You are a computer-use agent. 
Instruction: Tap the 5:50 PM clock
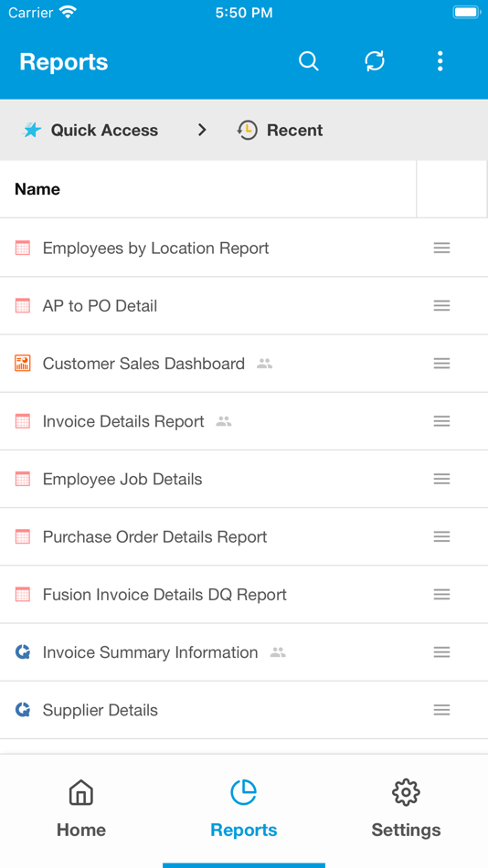[244, 13]
